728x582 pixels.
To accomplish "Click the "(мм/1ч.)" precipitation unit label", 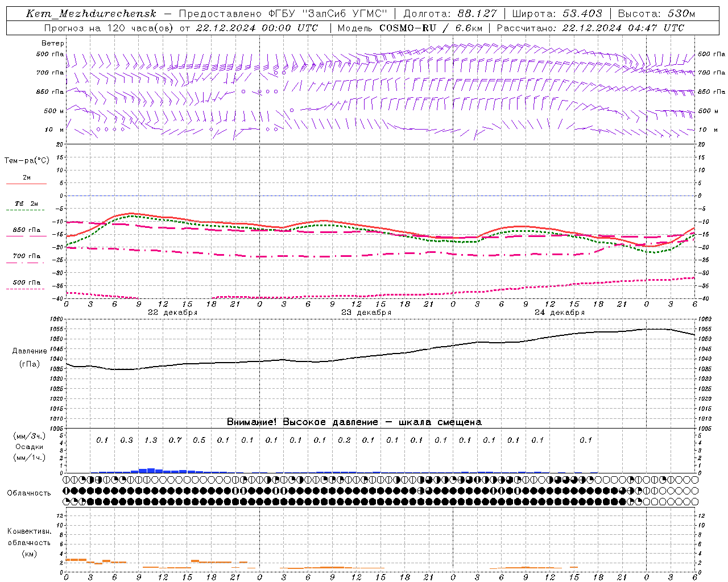I will 29,458.
